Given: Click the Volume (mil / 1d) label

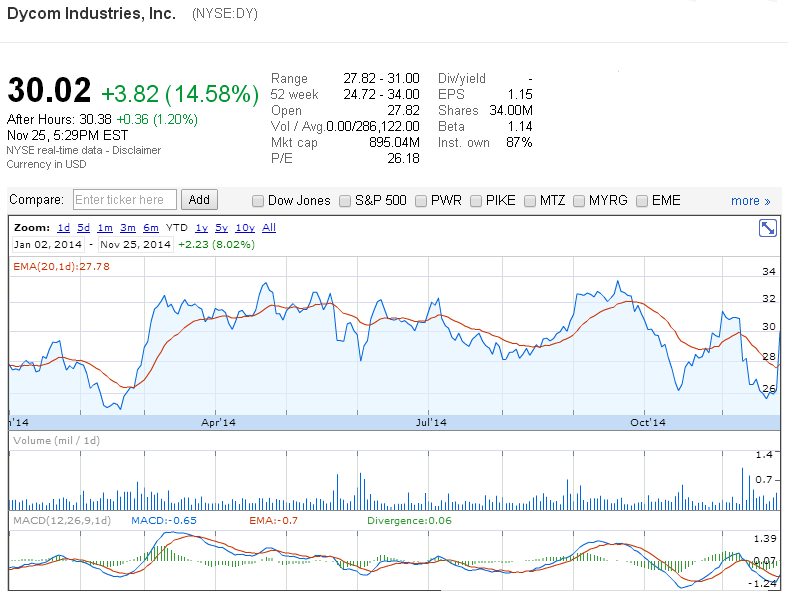Looking at the screenshot, I should coord(56,441).
